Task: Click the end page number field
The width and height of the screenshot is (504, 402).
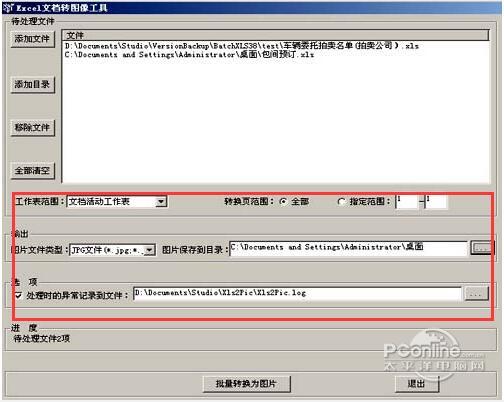Action: (x=436, y=202)
